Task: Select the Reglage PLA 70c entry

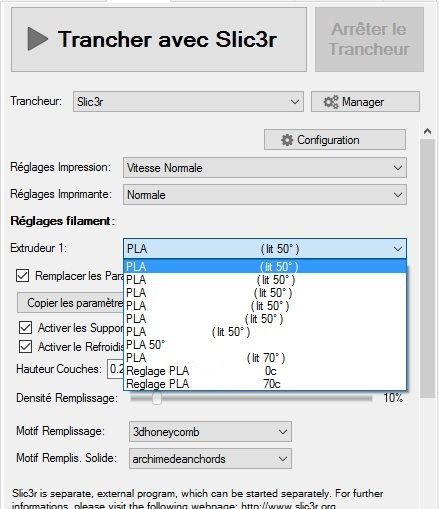Action: pos(265,384)
